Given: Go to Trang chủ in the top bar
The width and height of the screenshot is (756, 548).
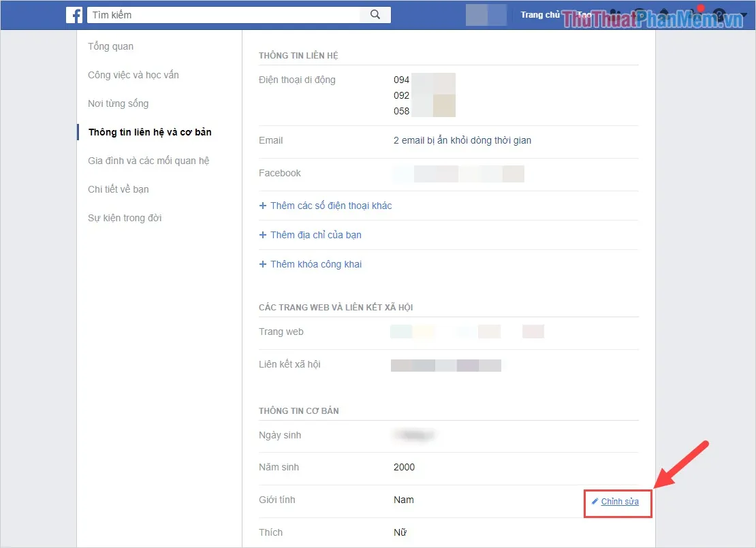Looking at the screenshot, I should point(540,15).
